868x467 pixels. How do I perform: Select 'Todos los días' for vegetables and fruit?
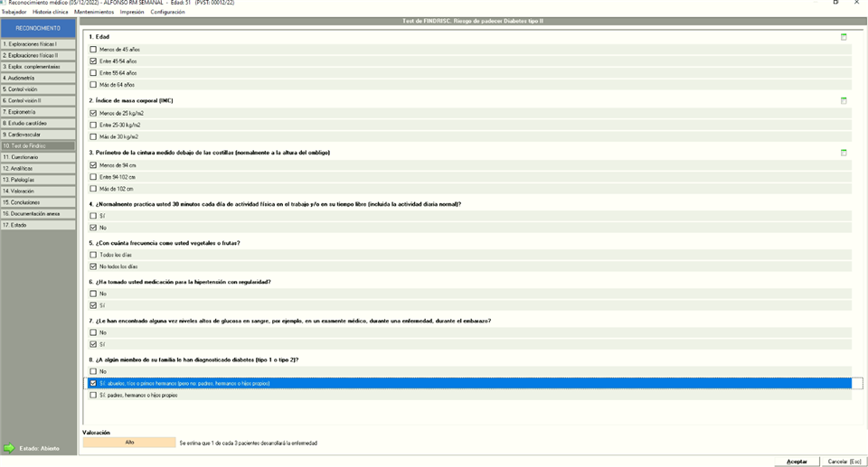click(93, 255)
